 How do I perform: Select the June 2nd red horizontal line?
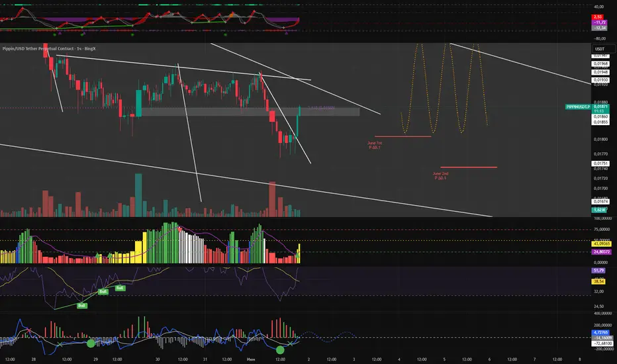coord(469,167)
